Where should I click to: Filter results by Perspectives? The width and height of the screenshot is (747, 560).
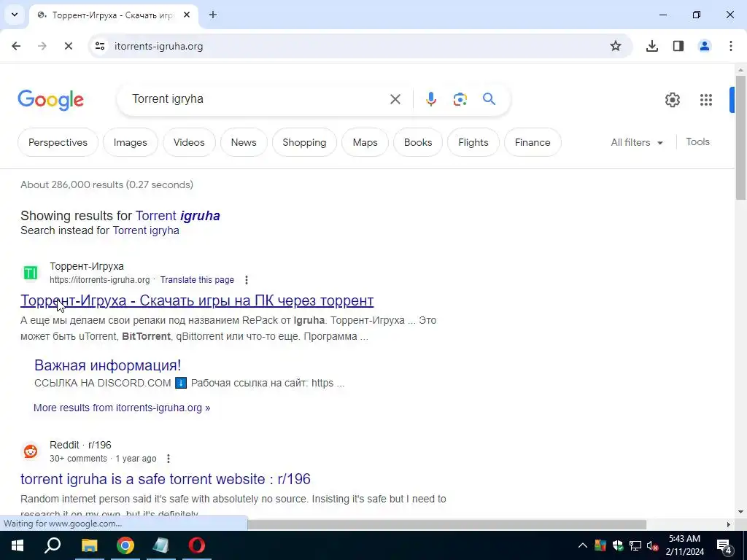[x=58, y=142]
